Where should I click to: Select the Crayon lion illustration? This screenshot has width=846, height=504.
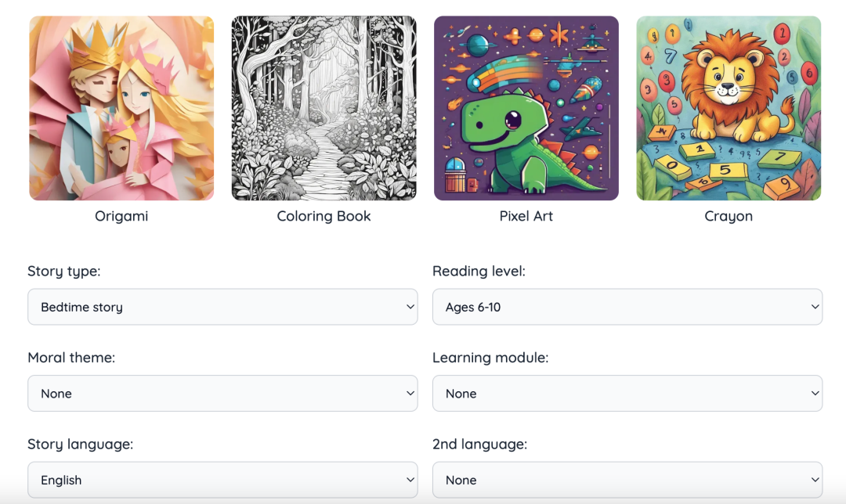[728, 108]
